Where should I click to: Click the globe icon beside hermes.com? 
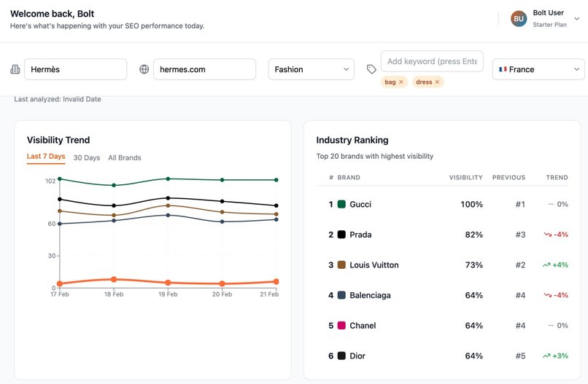[x=144, y=69]
